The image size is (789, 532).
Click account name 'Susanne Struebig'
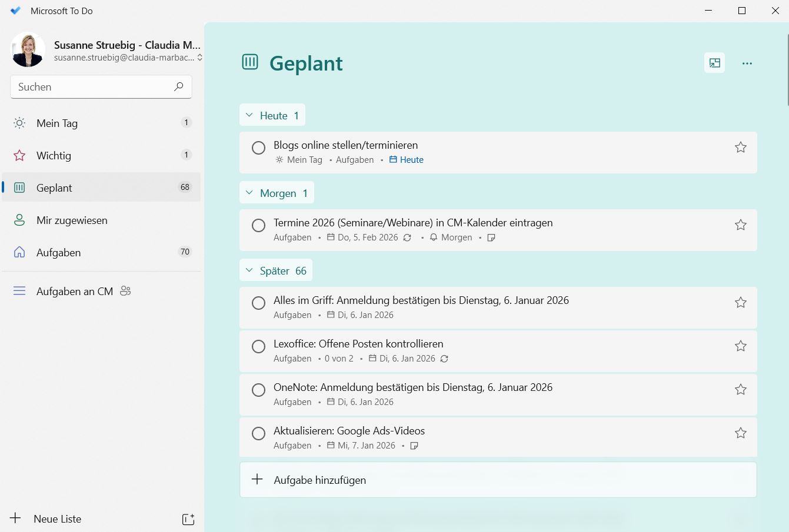pos(127,45)
